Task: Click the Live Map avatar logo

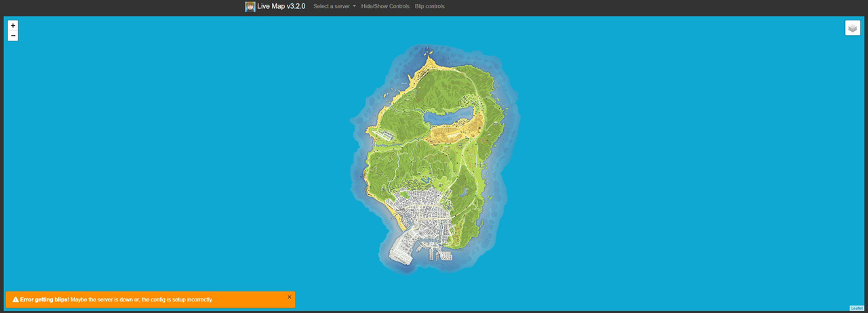Action: tap(250, 7)
